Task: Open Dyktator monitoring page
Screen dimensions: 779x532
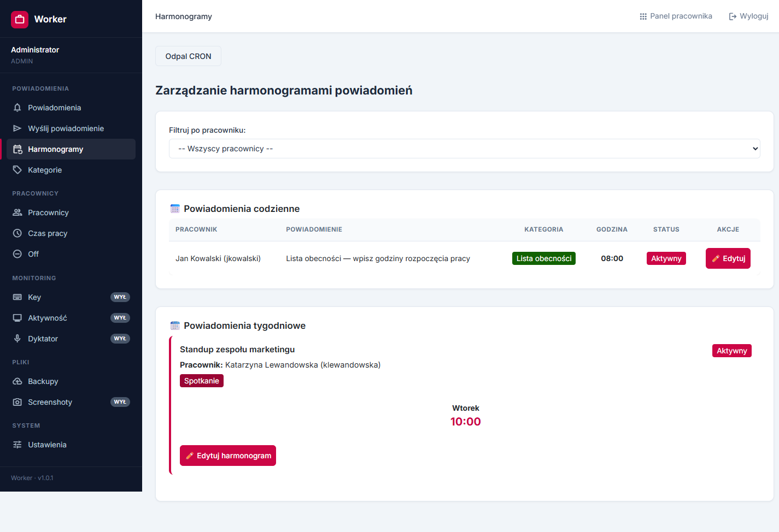Action: click(x=71, y=339)
